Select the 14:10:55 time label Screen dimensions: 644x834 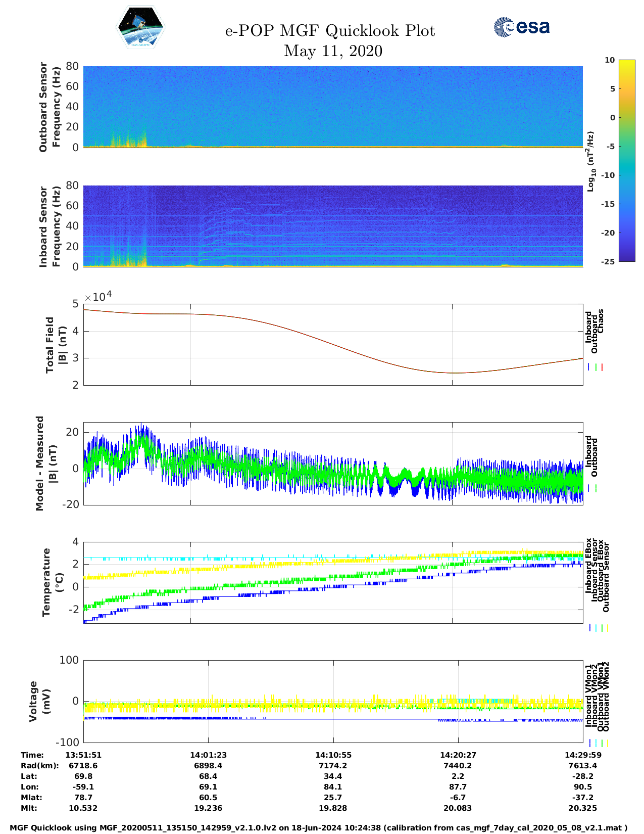(x=333, y=755)
